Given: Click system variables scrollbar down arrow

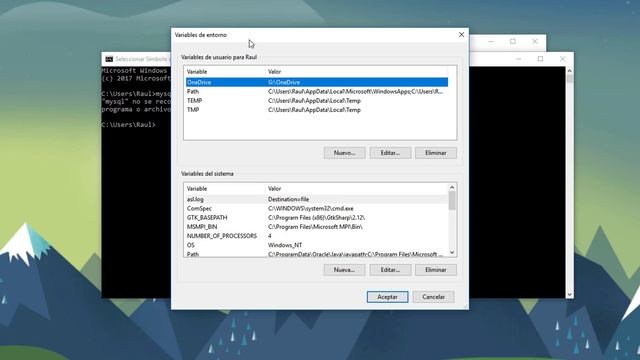Looking at the screenshot, I should coord(452,253).
